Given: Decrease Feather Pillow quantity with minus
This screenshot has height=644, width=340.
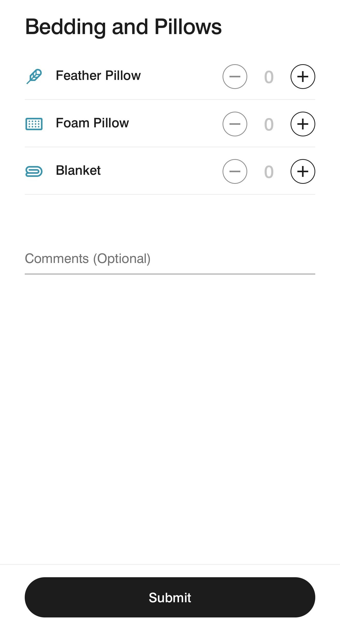Looking at the screenshot, I should click(235, 77).
